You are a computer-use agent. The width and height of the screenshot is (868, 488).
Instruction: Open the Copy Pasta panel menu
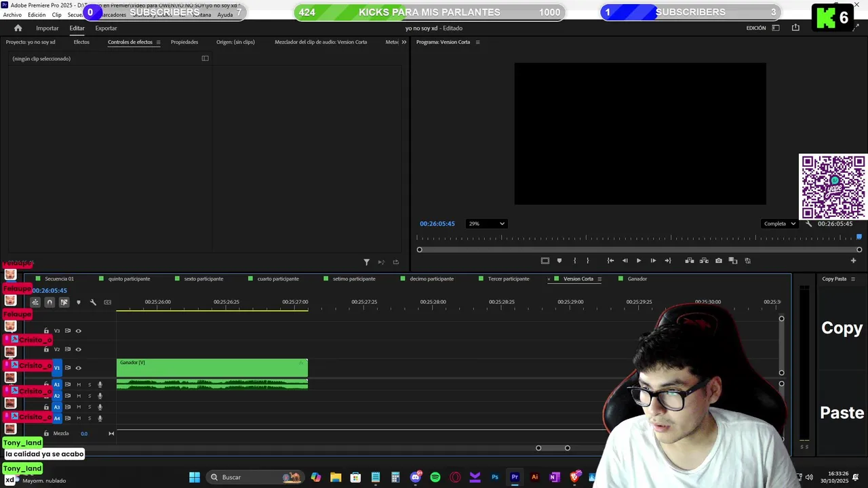tap(853, 279)
